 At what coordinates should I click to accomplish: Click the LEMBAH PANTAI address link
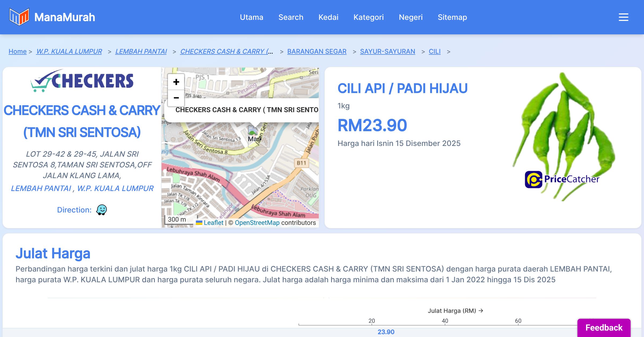(x=41, y=188)
